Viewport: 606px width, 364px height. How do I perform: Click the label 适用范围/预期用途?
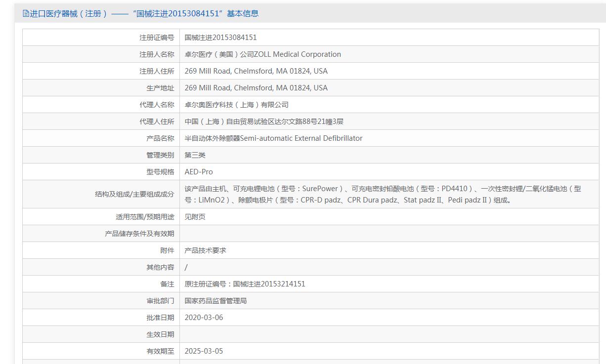pyautogui.click(x=145, y=217)
